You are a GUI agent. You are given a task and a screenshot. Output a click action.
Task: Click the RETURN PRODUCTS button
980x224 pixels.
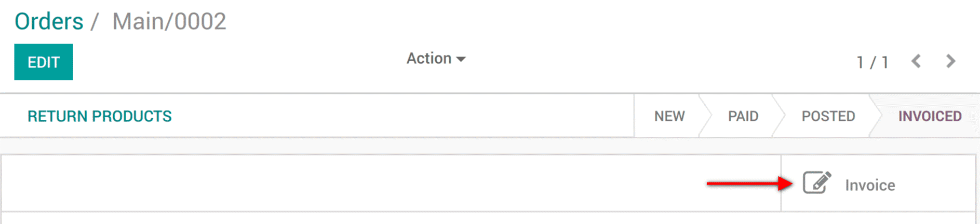99,116
